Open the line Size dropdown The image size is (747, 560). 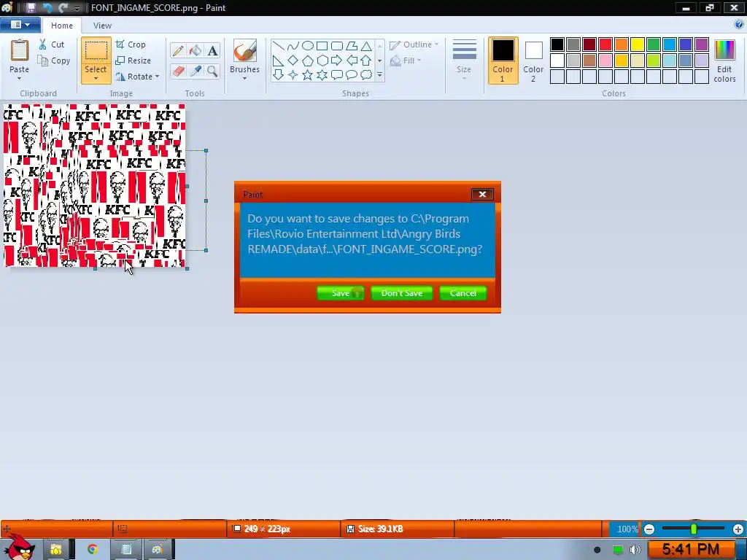[464, 60]
